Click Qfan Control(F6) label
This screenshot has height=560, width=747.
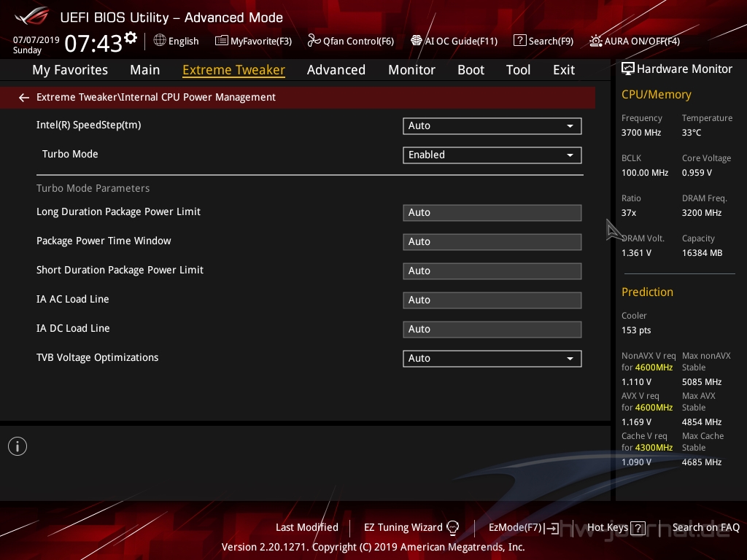point(358,41)
